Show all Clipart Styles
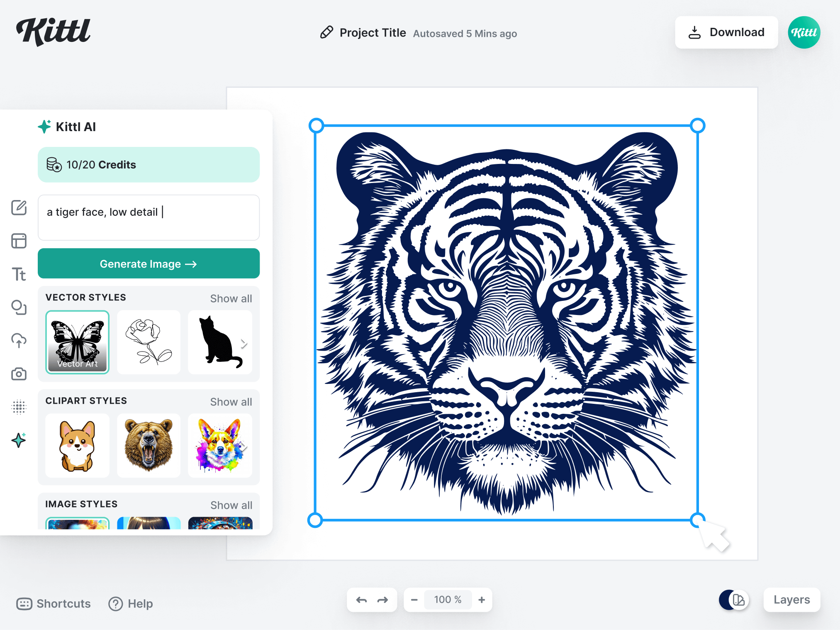This screenshot has height=630, width=840. tap(231, 402)
